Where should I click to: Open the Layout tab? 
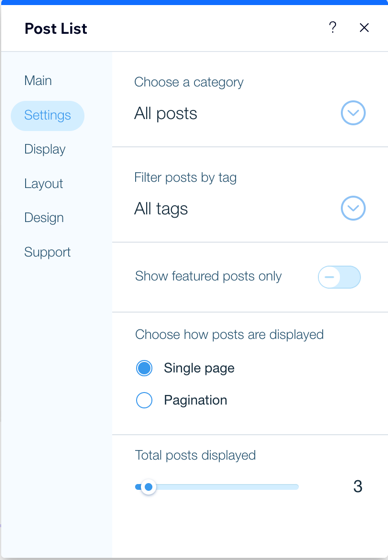click(44, 184)
